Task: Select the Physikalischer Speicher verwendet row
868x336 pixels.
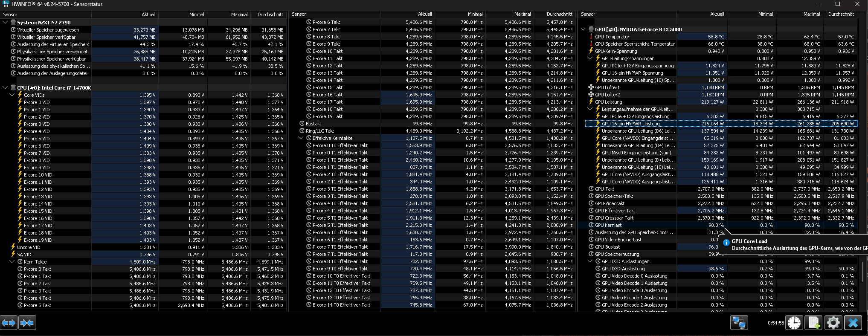Action: coord(143,52)
